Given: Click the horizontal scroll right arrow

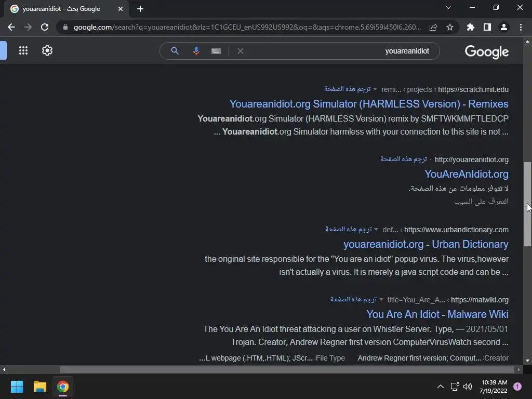Looking at the screenshot, I should [x=519, y=369].
